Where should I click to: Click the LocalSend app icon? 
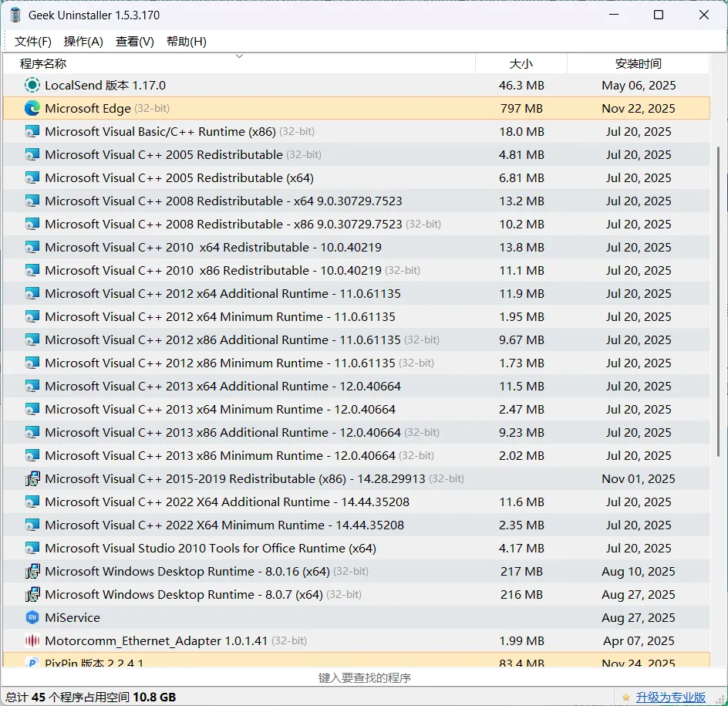click(x=32, y=85)
